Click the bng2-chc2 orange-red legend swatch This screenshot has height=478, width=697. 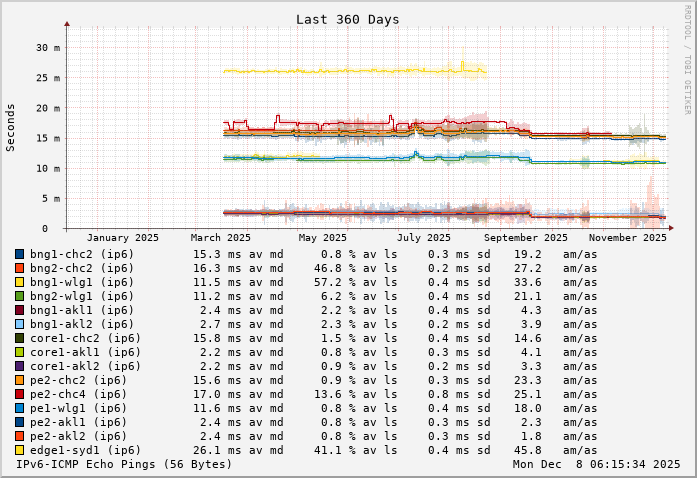click(19, 268)
